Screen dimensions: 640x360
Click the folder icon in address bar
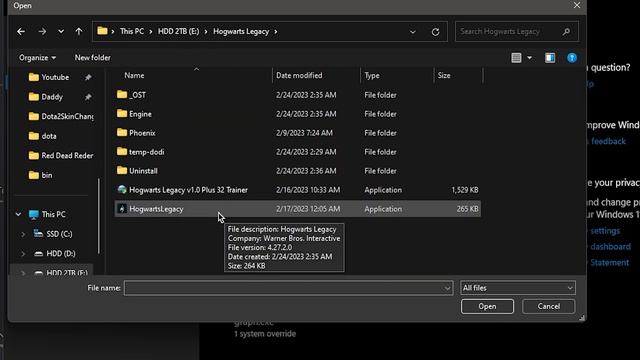102,31
